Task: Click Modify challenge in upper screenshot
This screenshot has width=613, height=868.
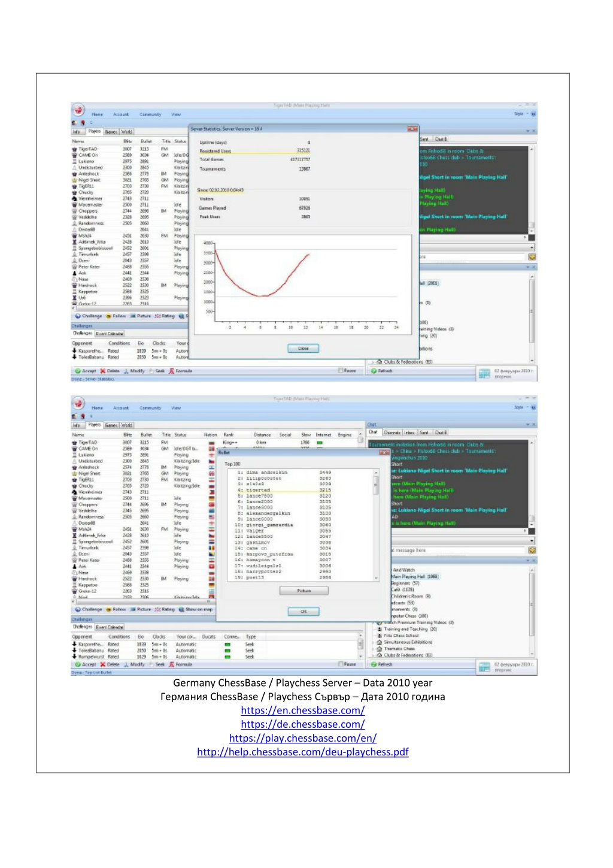Action: pyautogui.click(x=134, y=371)
